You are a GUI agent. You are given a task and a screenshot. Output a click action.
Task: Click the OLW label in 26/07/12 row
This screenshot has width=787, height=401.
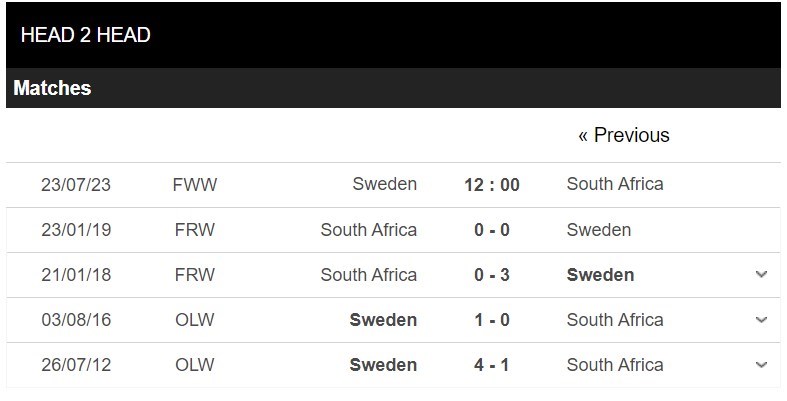(195, 365)
